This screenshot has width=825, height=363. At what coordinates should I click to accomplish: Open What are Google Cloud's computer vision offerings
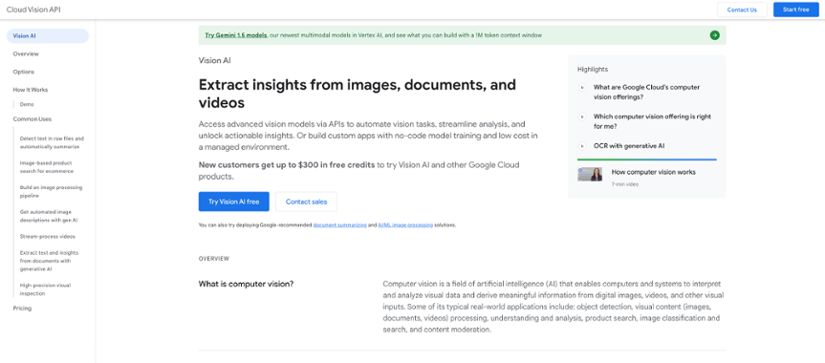click(x=647, y=92)
